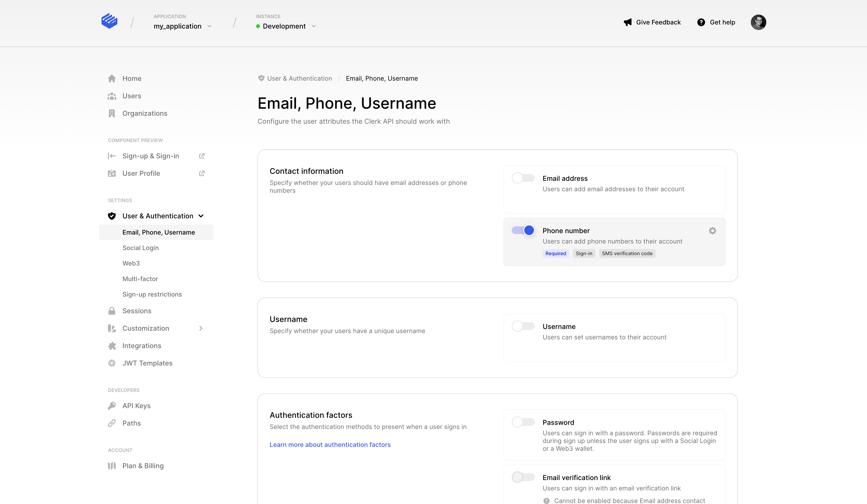Open the my_application dropdown
The height and width of the screenshot is (504, 867).
click(x=182, y=26)
